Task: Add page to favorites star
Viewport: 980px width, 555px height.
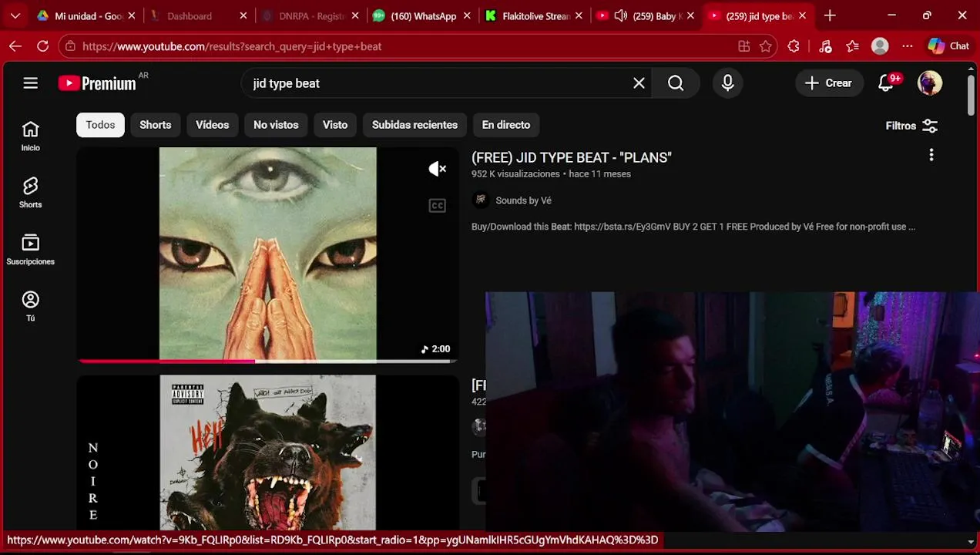Action: tap(765, 46)
